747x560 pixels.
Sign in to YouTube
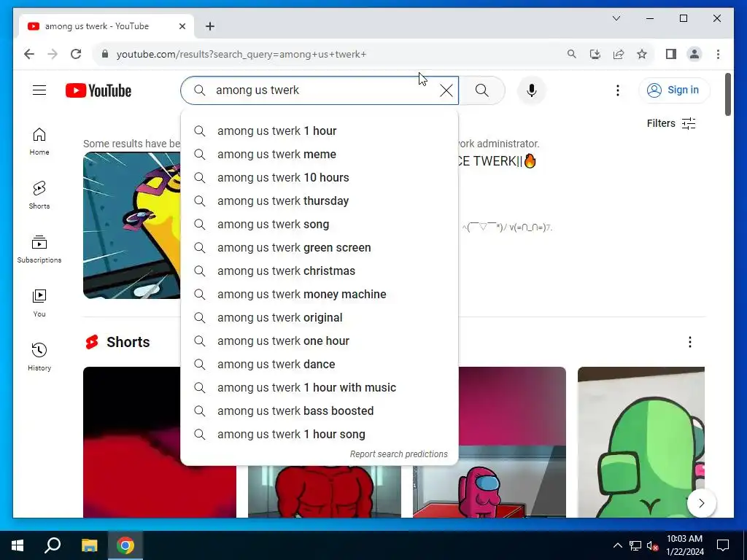[674, 90]
